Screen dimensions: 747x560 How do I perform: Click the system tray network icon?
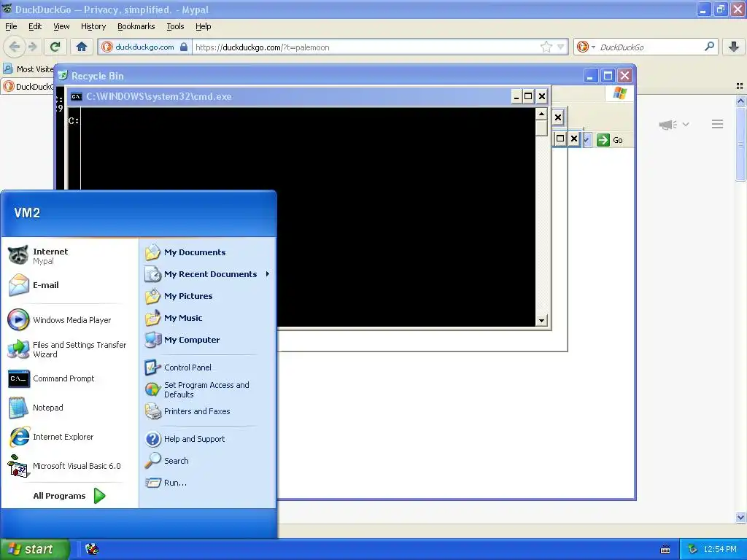click(693, 550)
